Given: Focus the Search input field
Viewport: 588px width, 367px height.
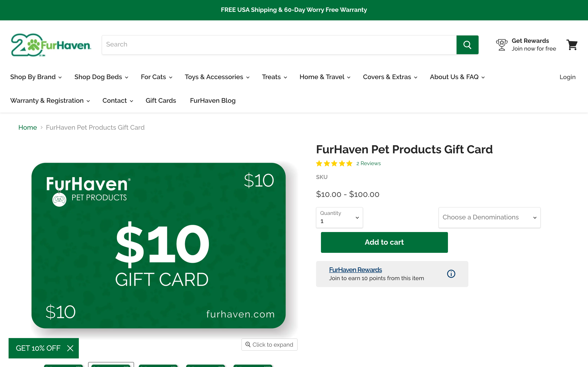Looking at the screenshot, I should (279, 45).
